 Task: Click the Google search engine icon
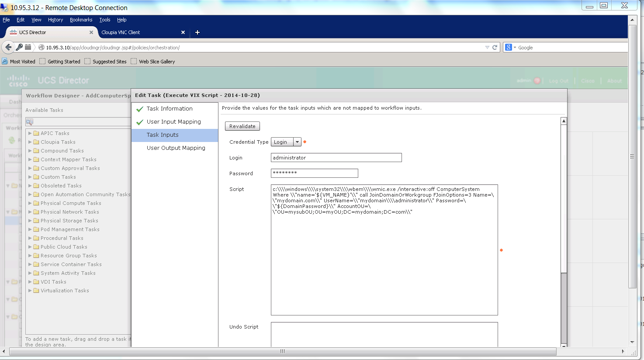(x=509, y=47)
